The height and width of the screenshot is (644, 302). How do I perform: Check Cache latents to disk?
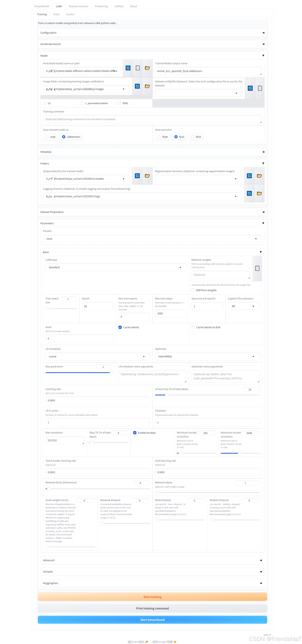[193, 327]
